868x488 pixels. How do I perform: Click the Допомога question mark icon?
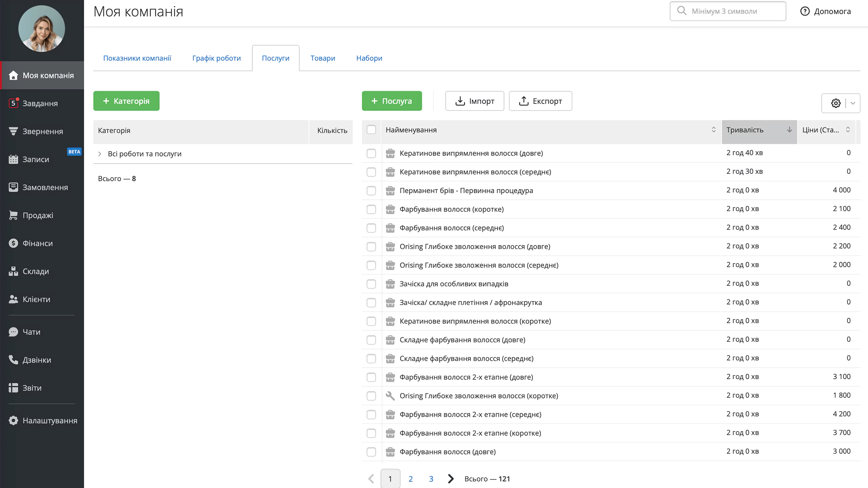(805, 11)
